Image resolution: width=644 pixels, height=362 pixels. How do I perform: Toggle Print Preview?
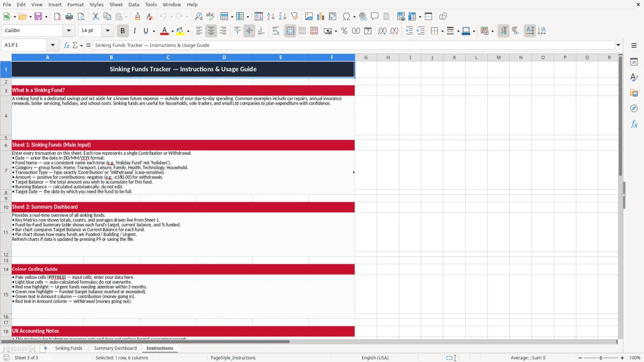tap(81, 17)
